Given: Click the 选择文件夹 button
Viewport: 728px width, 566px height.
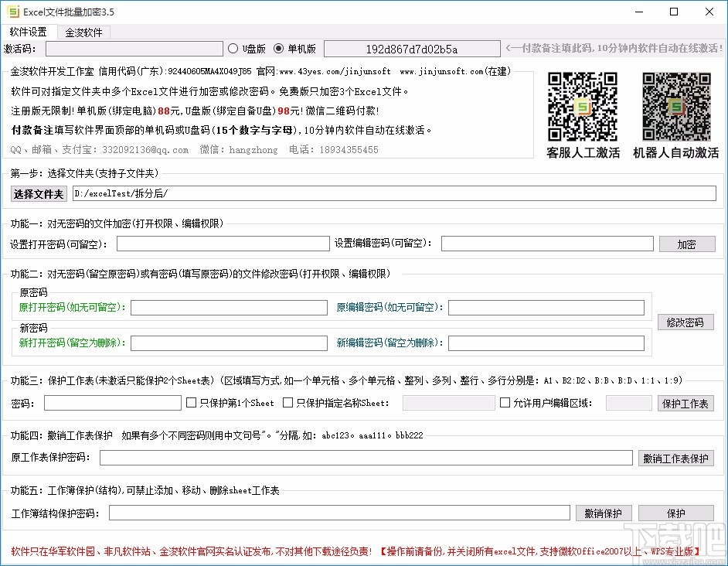Looking at the screenshot, I should pos(38,194).
